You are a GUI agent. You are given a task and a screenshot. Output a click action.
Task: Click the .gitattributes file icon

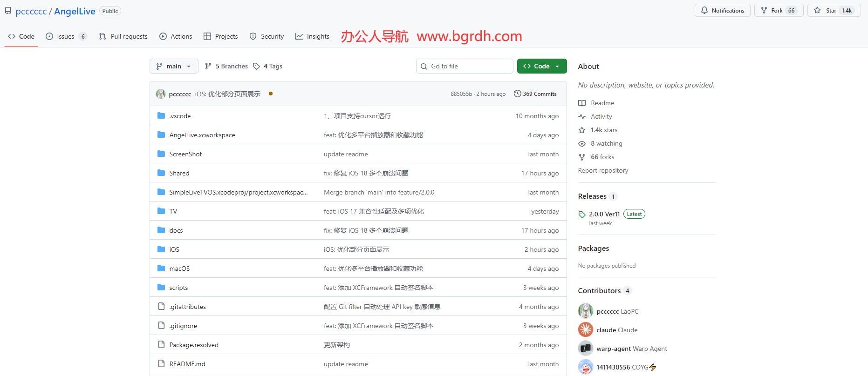coord(161,306)
